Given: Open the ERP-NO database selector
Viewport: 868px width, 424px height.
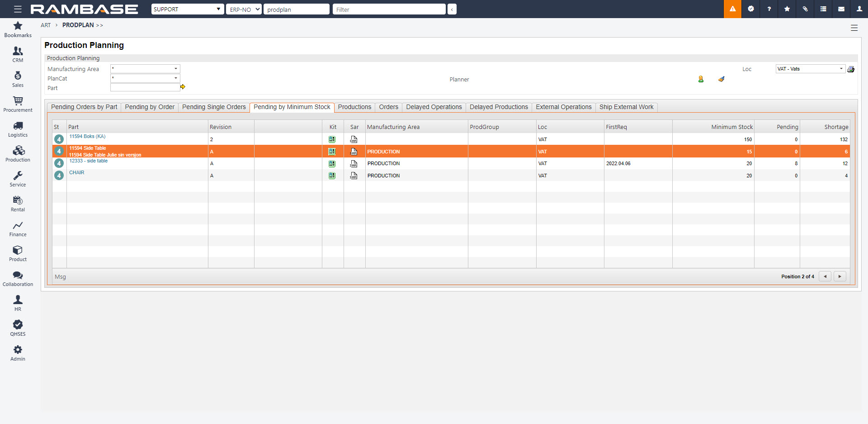Looking at the screenshot, I should pyautogui.click(x=244, y=9).
